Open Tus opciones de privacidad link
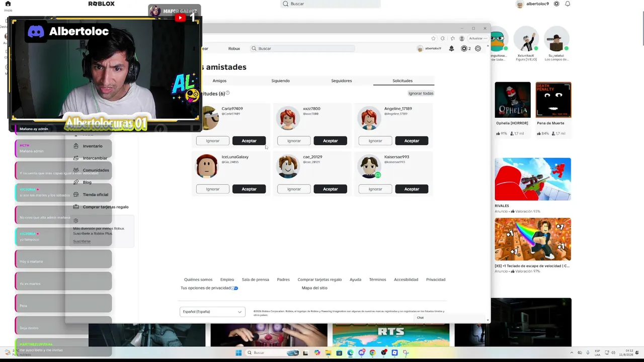The height and width of the screenshot is (362, 644). click(x=209, y=288)
